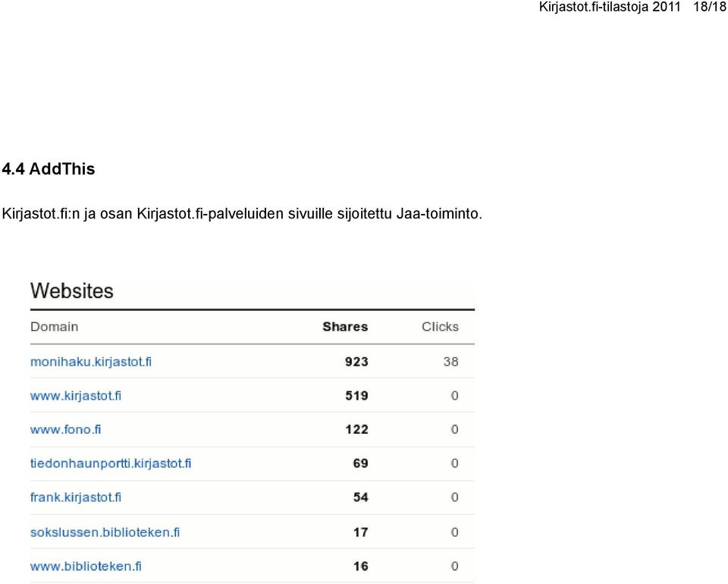Open the www.kirjastot.fi domain link
The width and height of the screenshot is (728, 584).
(76, 395)
